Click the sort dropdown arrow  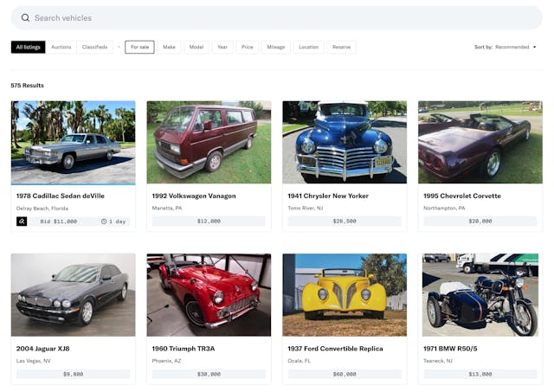pos(534,47)
